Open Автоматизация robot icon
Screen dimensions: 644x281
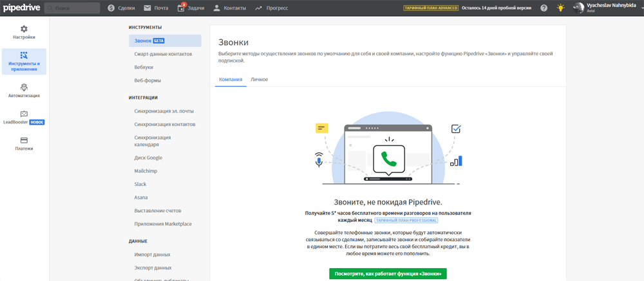pos(24,87)
